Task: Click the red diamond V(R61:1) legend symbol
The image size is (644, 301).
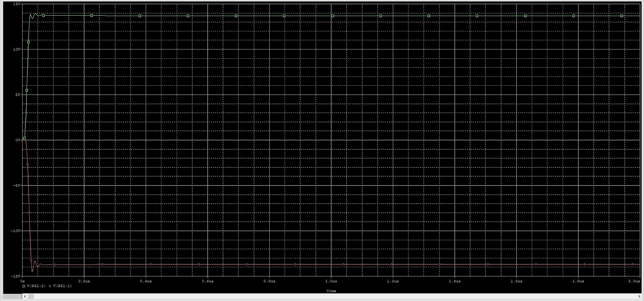Action: click(50, 286)
